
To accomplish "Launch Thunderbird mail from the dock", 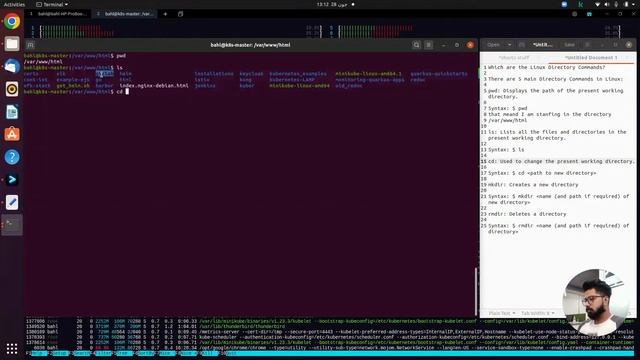I will pos(12,66).
